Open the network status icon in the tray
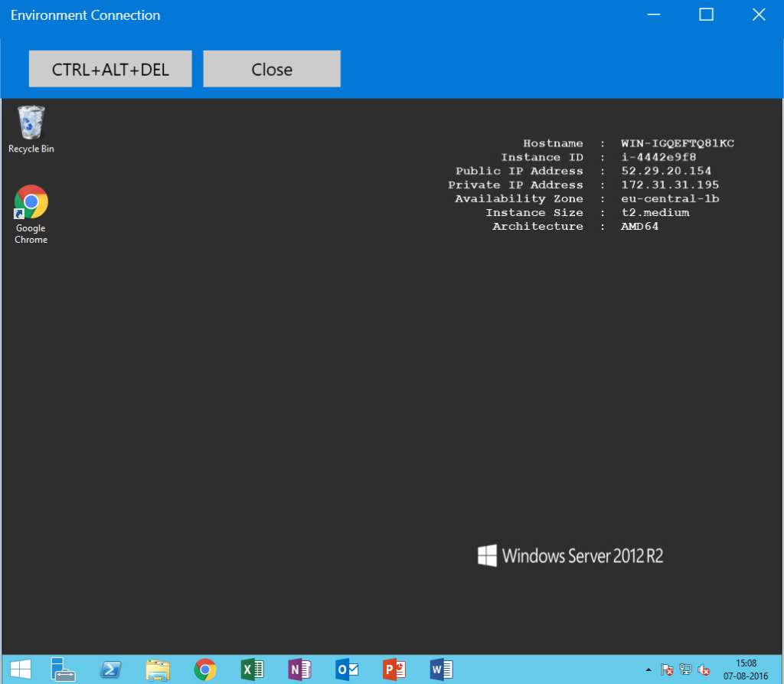The width and height of the screenshot is (784, 684). (684, 669)
